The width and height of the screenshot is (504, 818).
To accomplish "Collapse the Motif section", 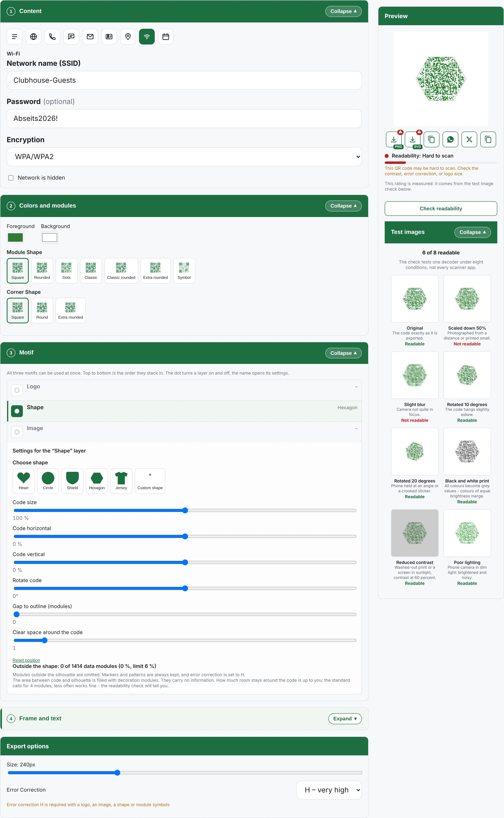I will [343, 353].
